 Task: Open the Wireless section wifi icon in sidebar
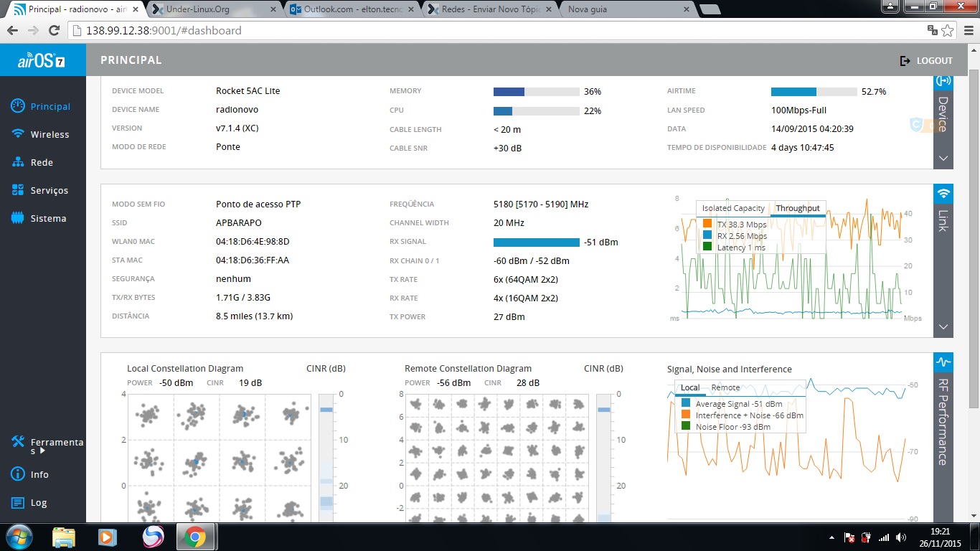tap(19, 134)
